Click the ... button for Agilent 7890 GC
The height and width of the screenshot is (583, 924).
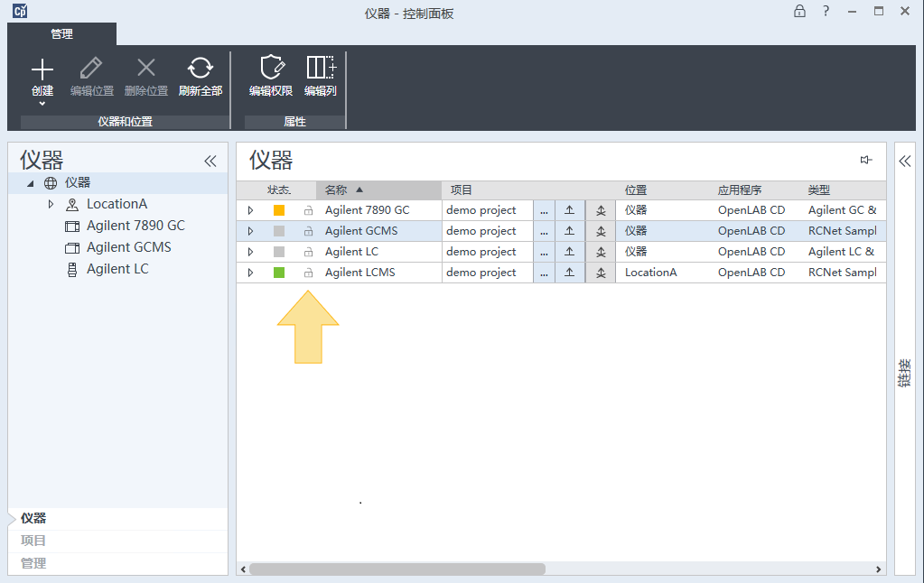tap(544, 210)
